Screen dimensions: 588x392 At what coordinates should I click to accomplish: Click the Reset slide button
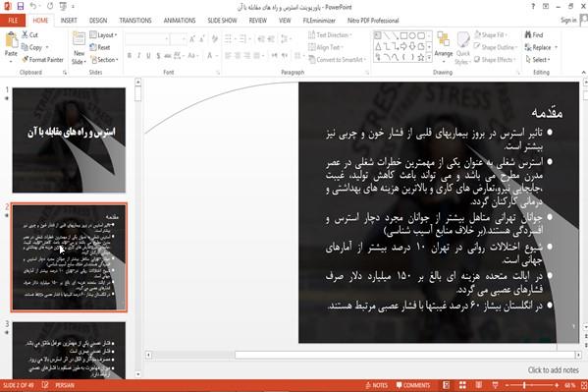[100, 47]
